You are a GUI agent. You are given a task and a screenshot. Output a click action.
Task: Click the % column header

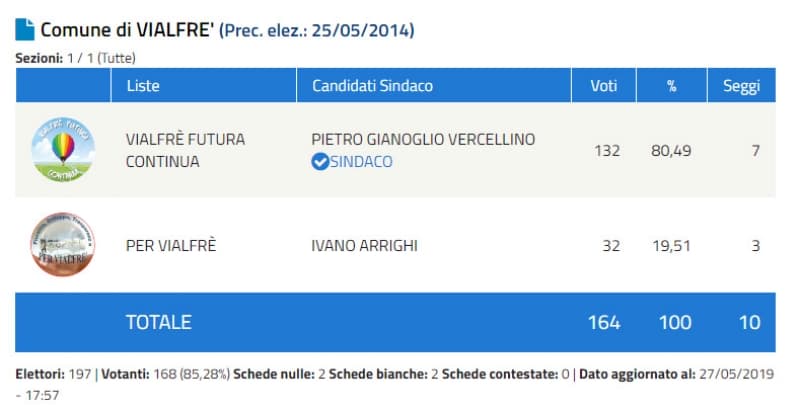click(x=671, y=85)
